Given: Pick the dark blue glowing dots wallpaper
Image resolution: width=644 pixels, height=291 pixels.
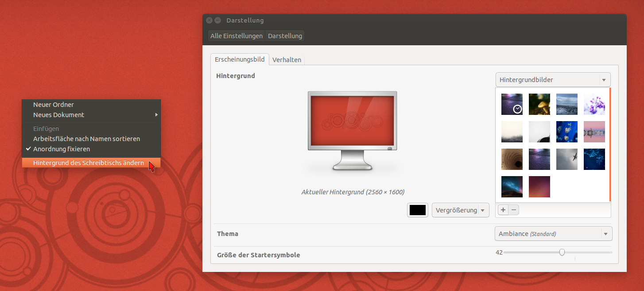Looking at the screenshot, I should pos(594,159).
